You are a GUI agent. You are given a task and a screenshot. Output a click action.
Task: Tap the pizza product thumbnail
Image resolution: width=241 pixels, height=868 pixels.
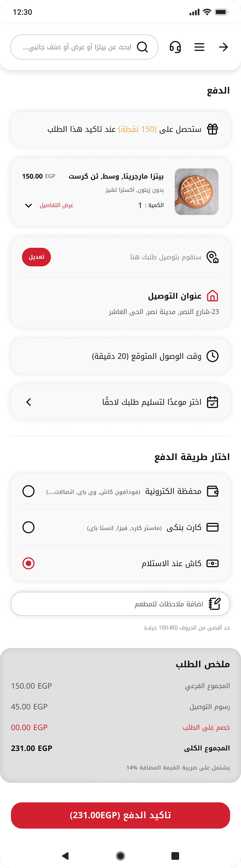[x=197, y=192]
